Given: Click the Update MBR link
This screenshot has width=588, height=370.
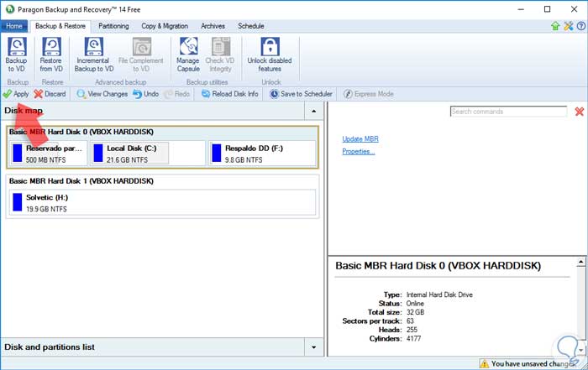Looking at the screenshot, I should pyautogui.click(x=360, y=139).
